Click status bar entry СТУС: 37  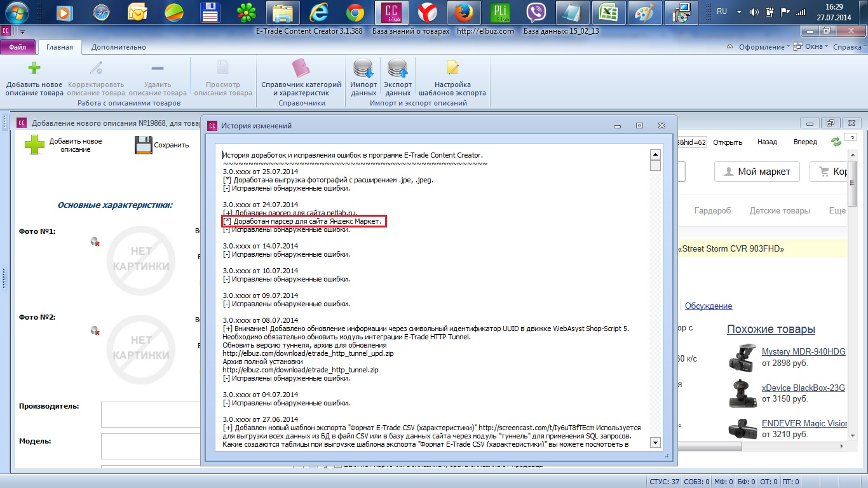[x=665, y=482]
